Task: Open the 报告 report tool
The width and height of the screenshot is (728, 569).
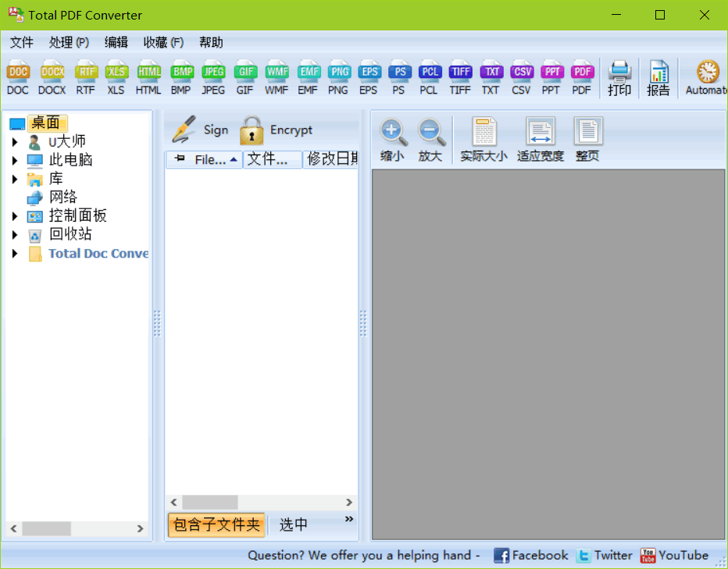Action: 658,78
